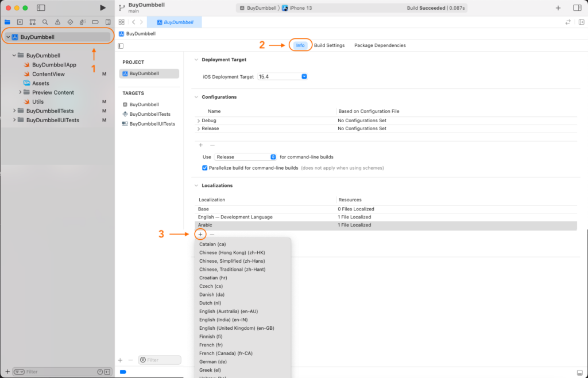Toggle Parallelize build for command-line builds
Screen dimensions: 588x378
pyautogui.click(x=205, y=168)
